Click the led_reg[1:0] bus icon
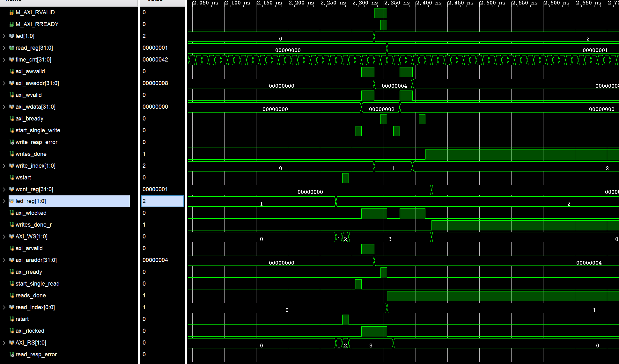 click(12, 201)
